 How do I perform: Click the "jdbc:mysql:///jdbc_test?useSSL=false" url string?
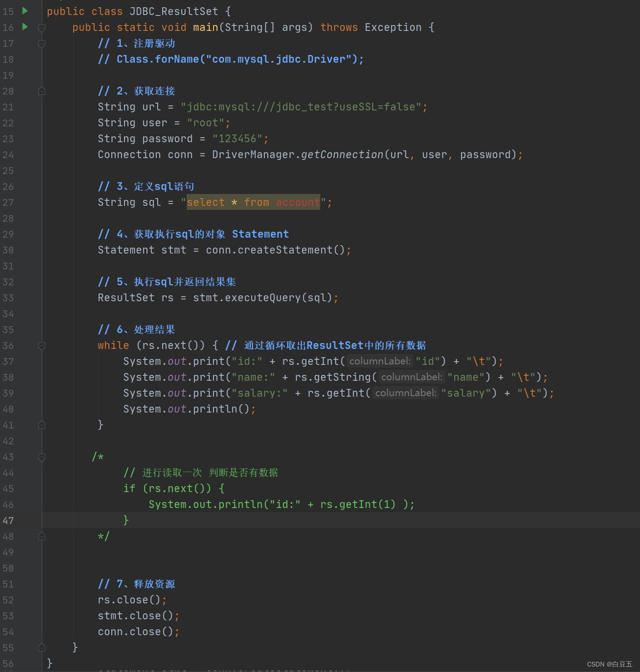[301, 107]
